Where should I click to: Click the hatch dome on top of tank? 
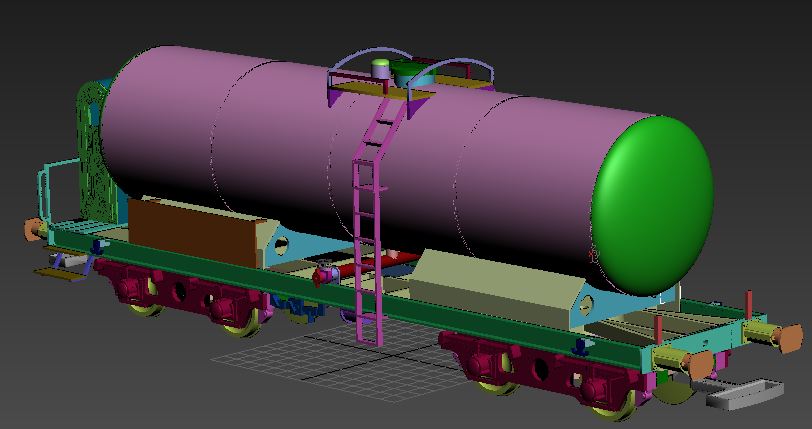pos(380,68)
